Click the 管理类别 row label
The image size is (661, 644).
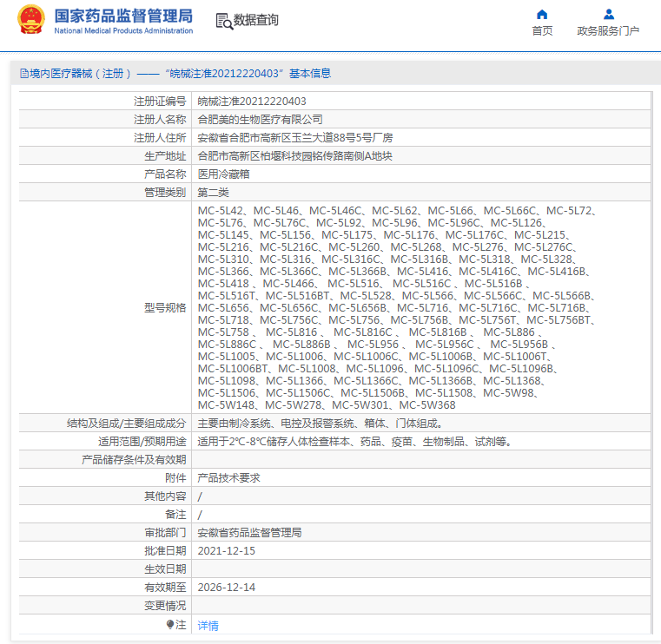(165, 193)
